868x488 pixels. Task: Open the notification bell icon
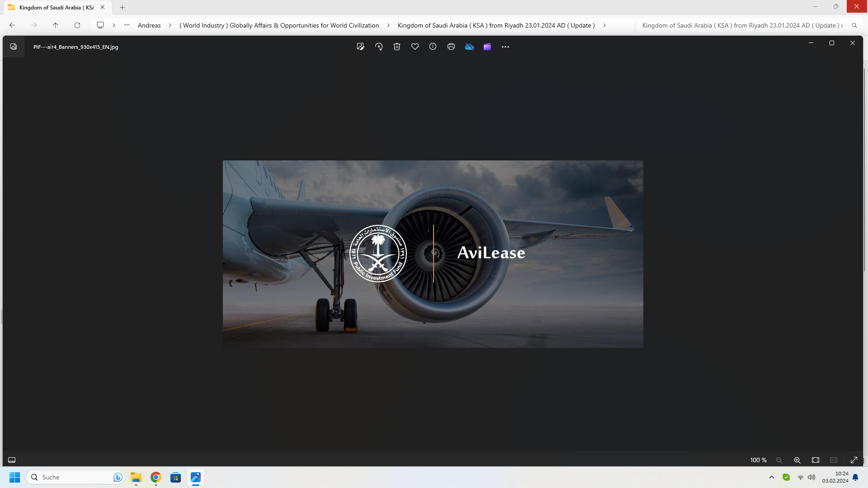coord(855,477)
